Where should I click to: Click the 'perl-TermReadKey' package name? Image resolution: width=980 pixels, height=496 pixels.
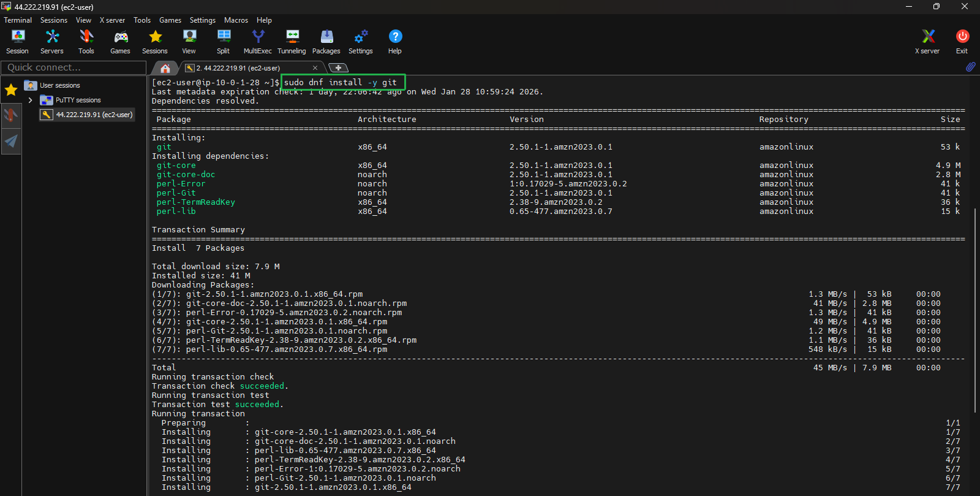196,202
